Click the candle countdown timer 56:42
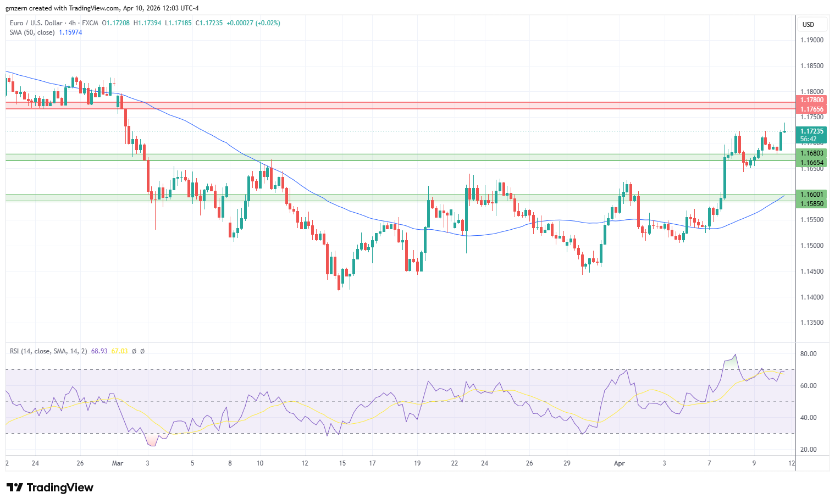Image resolution: width=835 pixels, height=504 pixels. click(808, 139)
